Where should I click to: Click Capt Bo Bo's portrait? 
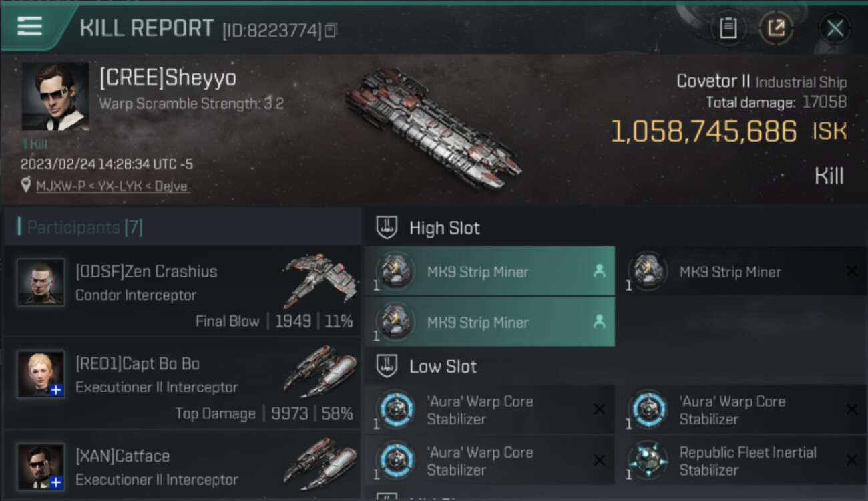click(41, 374)
